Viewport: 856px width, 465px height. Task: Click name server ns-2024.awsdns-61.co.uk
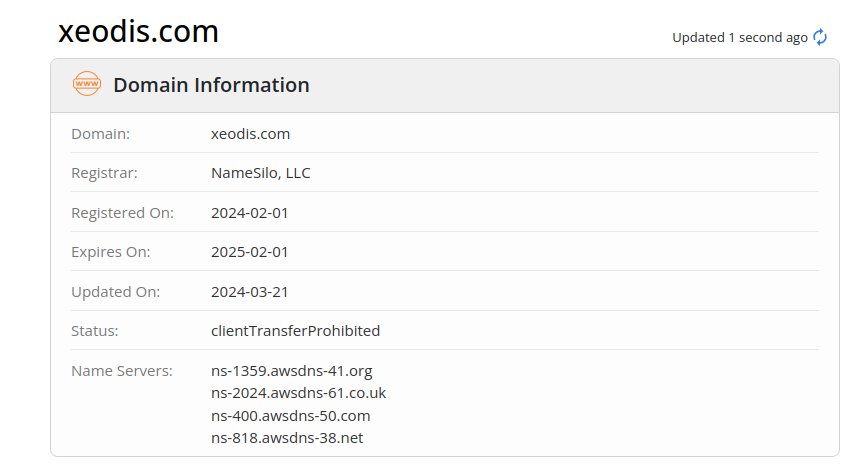click(x=298, y=393)
